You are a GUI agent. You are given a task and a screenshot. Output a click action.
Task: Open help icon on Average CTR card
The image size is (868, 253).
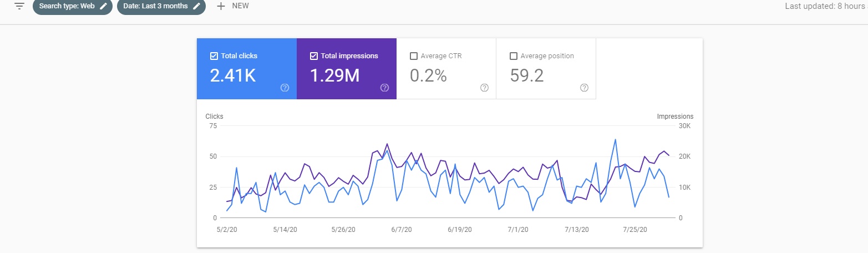tap(484, 88)
